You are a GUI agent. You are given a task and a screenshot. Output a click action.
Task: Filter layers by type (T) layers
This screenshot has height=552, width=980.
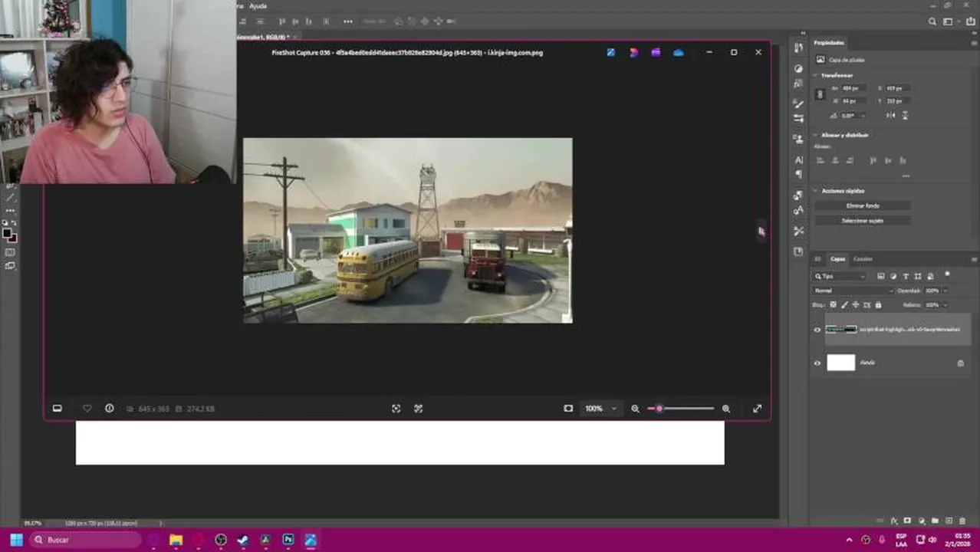[906, 276]
